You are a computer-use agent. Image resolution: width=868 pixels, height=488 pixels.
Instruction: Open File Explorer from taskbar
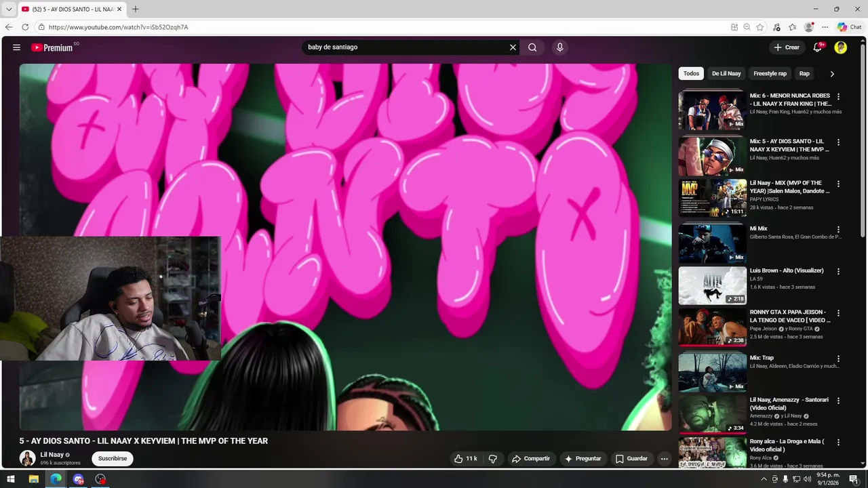click(33, 479)
